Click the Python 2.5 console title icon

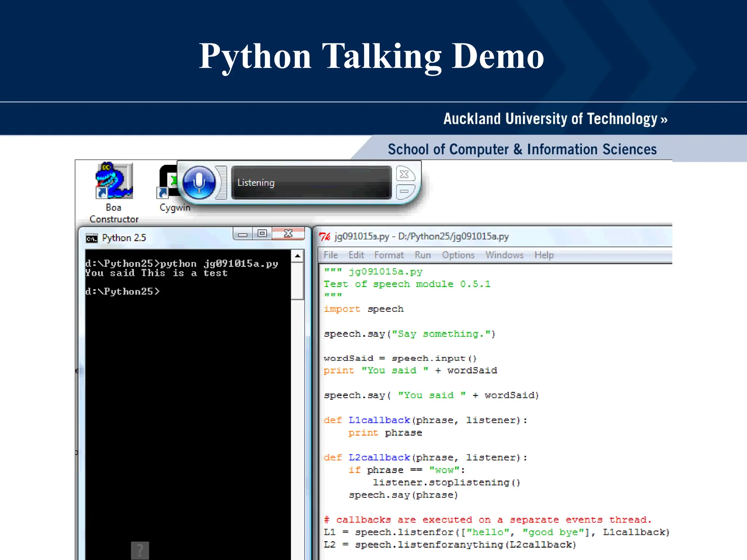[92, 238]
